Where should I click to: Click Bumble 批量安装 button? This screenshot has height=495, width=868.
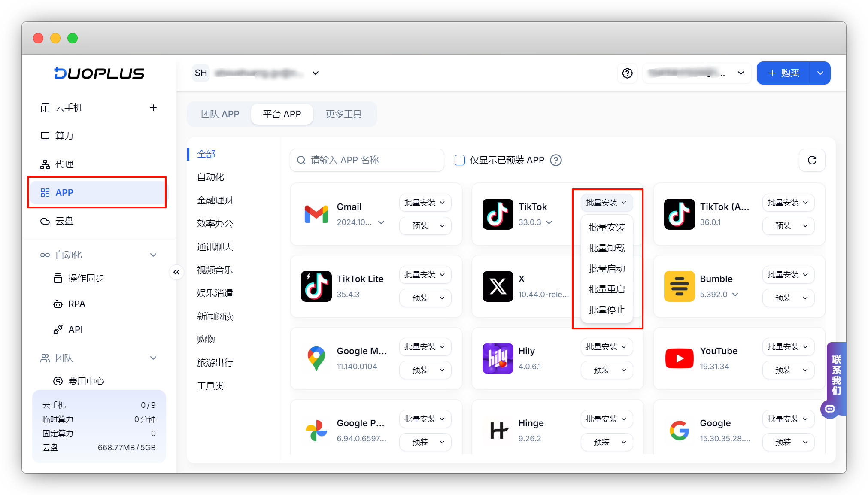pos(788,275)
